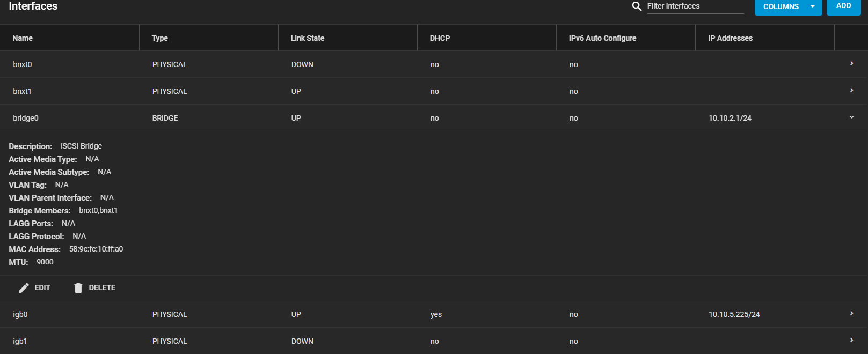Expand the igb0 row chevron
Image resolution: width=868 pixels, height=354 pixels.
pos(851,313)
